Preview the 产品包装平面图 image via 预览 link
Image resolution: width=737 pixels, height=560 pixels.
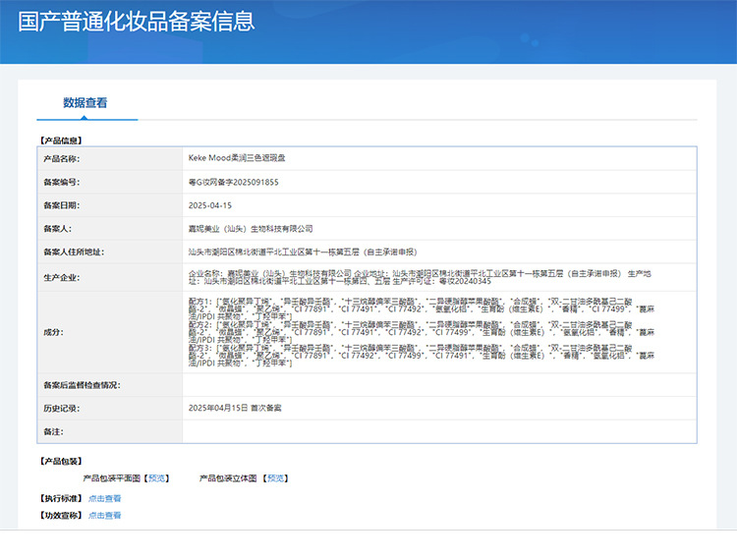[156, 478]
